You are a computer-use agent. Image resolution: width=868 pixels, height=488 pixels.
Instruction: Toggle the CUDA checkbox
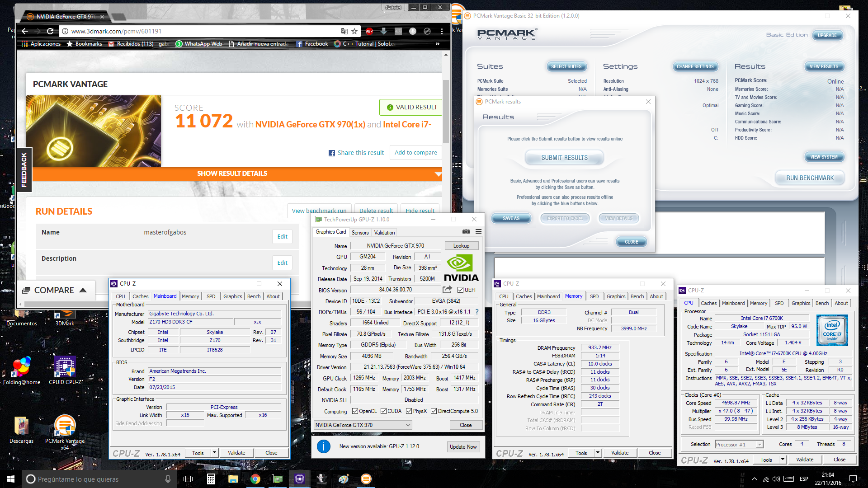383,411
